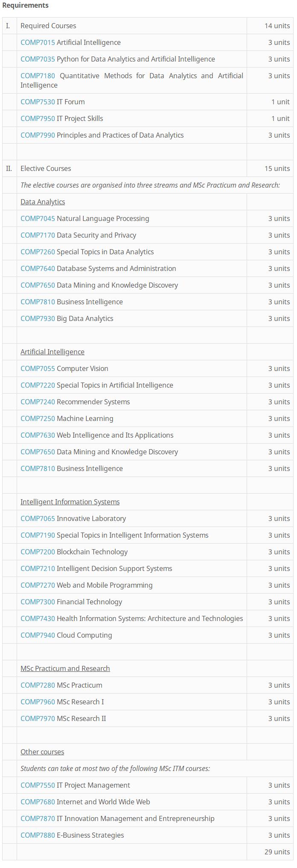Screen dimensions: 297x868
Task: Select the COMP7055 Computer Vision link
Action: [x=38, y=368]
